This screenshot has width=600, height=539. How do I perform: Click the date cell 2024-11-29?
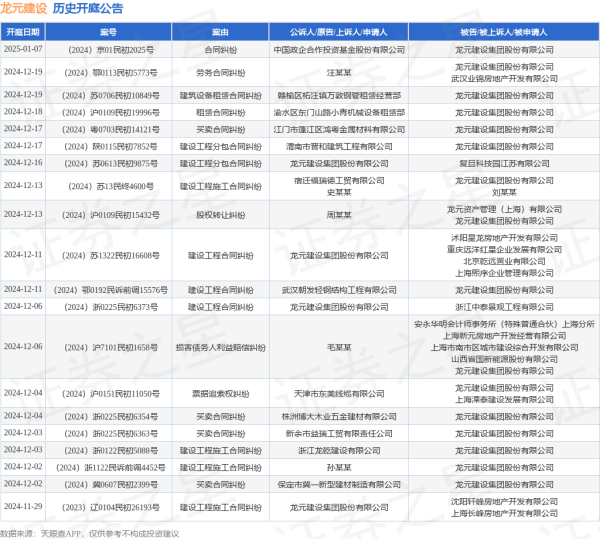click(x=23, y=506)
